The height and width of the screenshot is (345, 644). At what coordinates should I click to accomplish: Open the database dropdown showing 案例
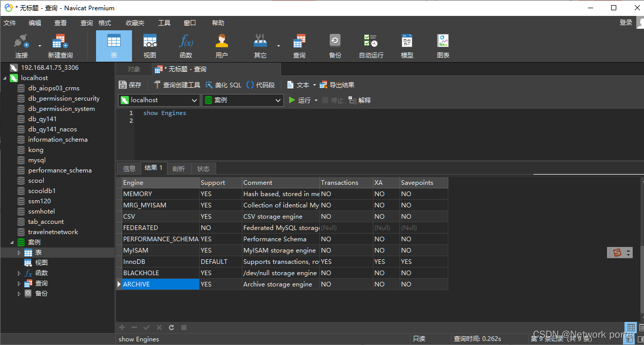coord(242,100)
